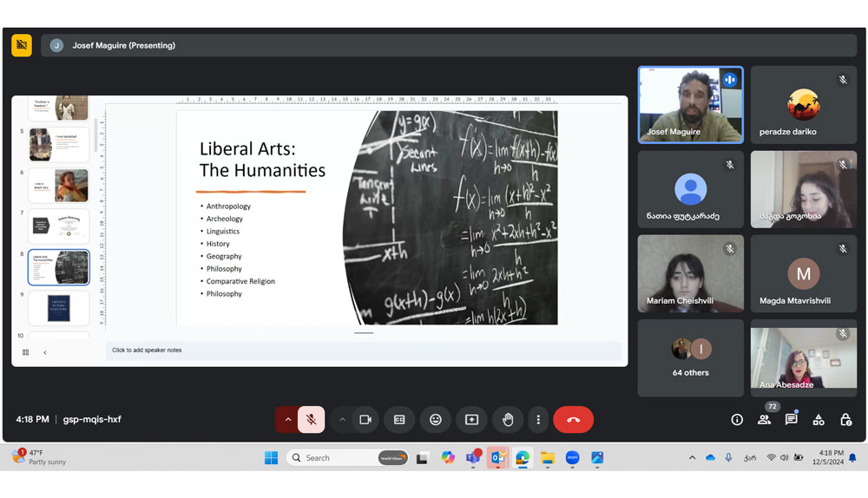This screenshot has width=868, height=498.
Task: Open Microsoft Teams from the Windows taskbar
Action: tap(473, 457)
